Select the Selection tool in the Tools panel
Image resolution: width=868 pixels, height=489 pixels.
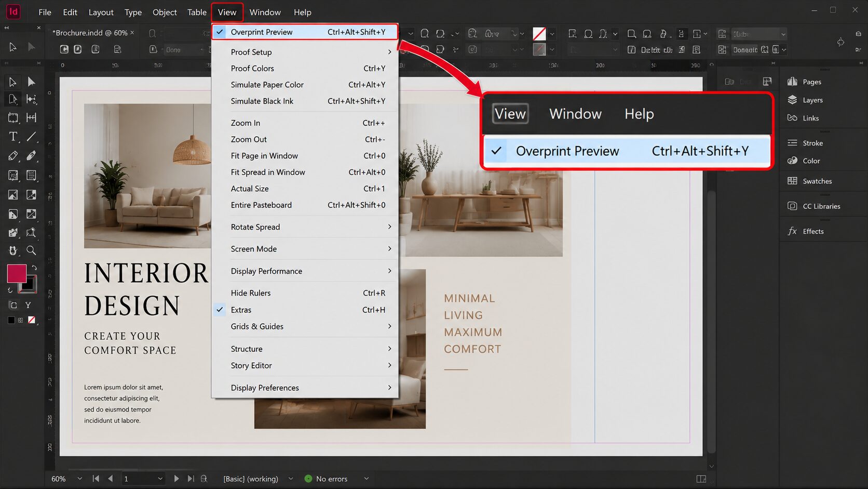coord(12,82)
